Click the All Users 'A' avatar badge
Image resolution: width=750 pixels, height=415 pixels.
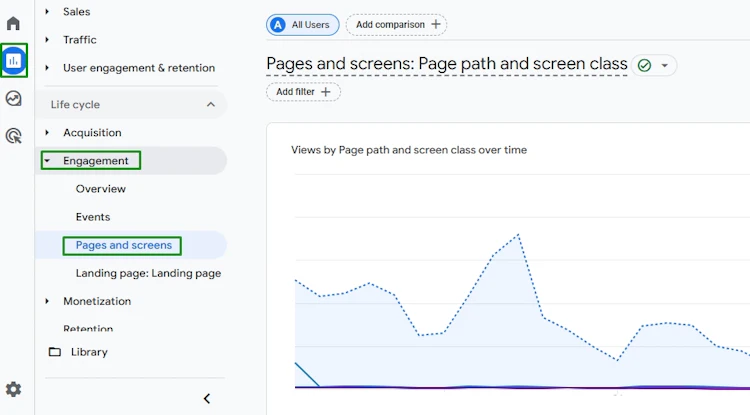tap(278, 24)
